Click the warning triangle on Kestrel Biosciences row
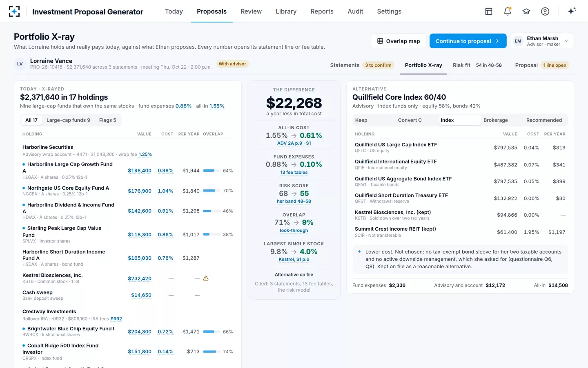Image resolution: width=588 pixels, height=368 pixels. coord(206,278)
